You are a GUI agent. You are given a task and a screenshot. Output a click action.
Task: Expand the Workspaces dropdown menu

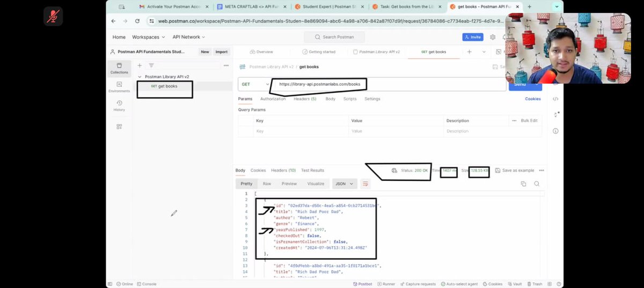pyautogui.click(x=148, y=37)
